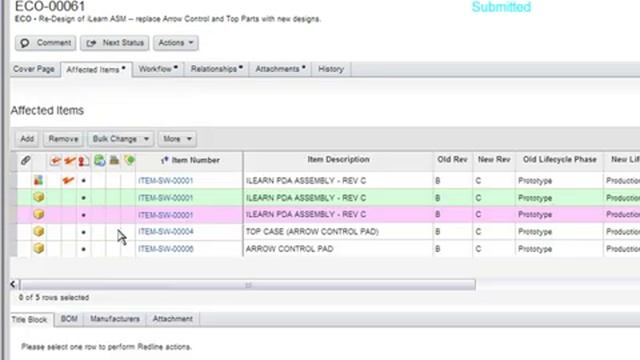Open the Manufacturers redline tab
The width and height of the screenshot is (640, 360).
115,319
